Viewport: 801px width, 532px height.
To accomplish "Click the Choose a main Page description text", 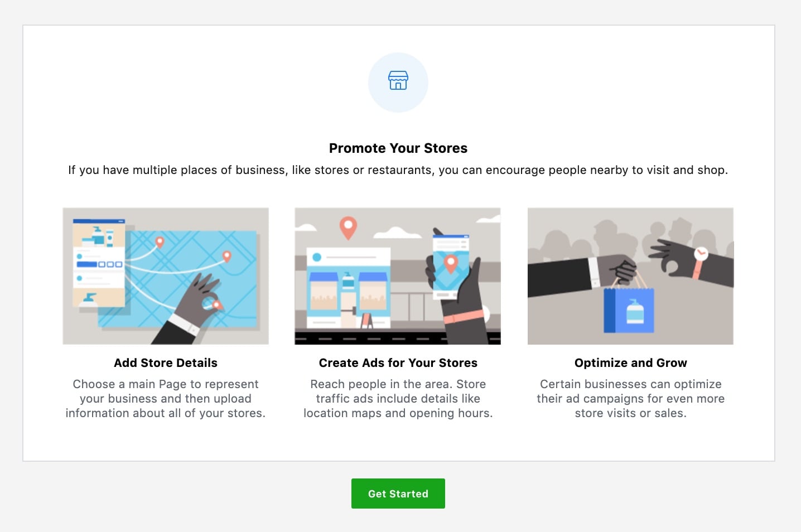I will click(166, 399).
